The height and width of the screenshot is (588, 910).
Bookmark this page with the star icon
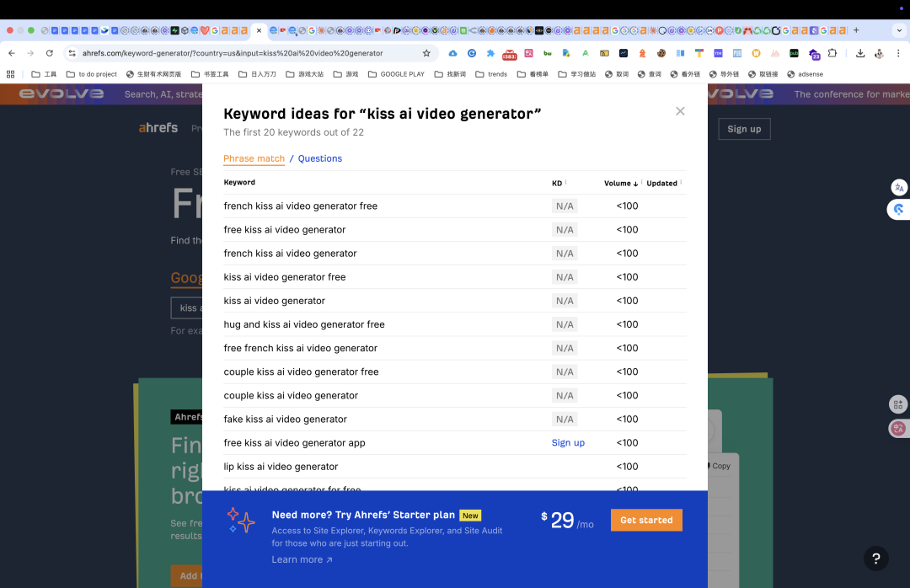[426, 53]
